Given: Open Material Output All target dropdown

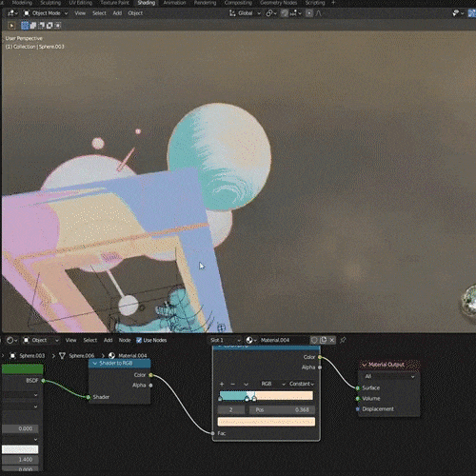Looking at the screenshot, I should (389, 377).
